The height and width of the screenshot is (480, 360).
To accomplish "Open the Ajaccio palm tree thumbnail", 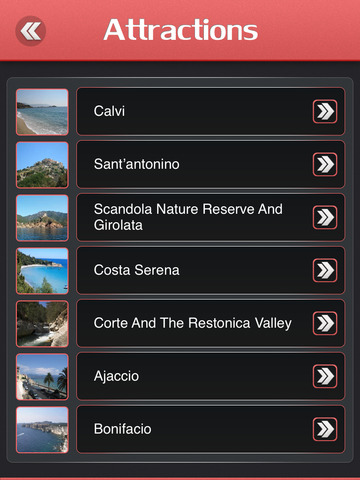I will pos(42,377).
